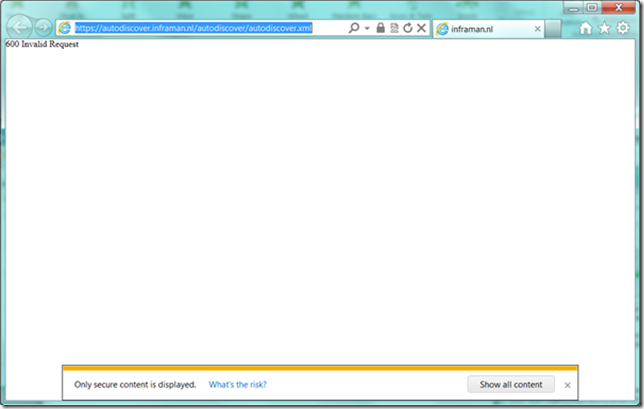Screen dimensions: 644x409
Task: Open a new tab with the blank tab button
Action: pyautogui.click(x=553, y=29)
